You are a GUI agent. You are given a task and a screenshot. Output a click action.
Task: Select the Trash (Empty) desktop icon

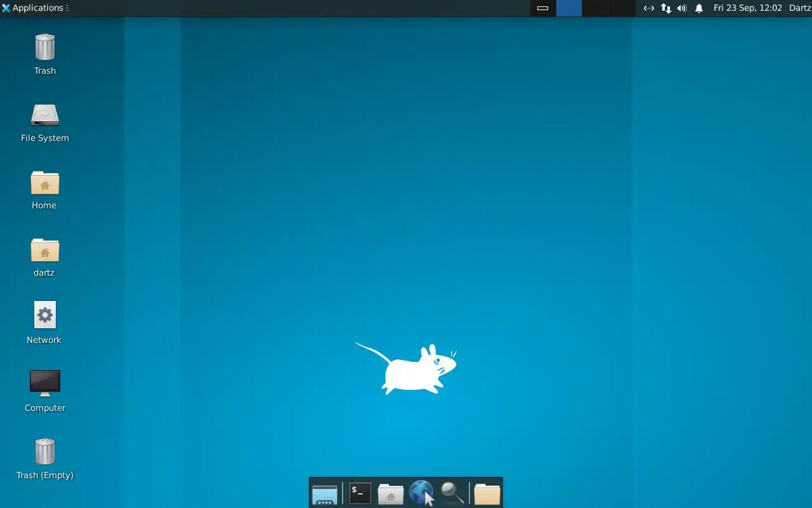click(45, 451)
